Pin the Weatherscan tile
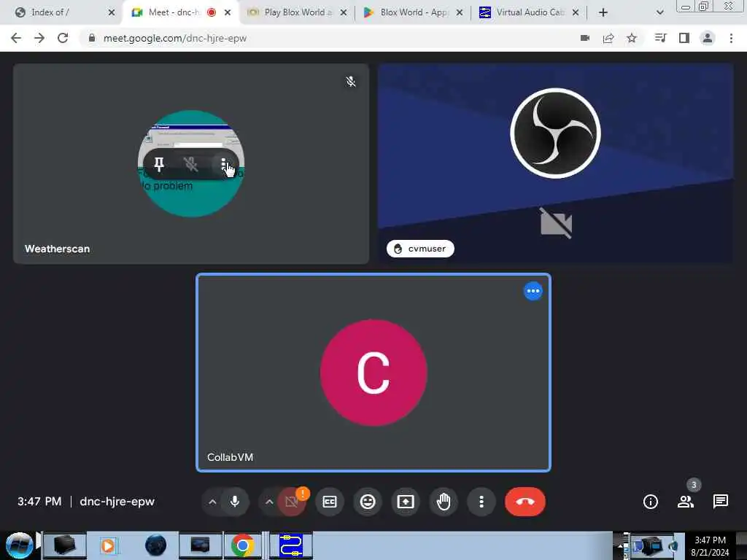The height and width of the screenshot is (560, 747). click(159, 164)
